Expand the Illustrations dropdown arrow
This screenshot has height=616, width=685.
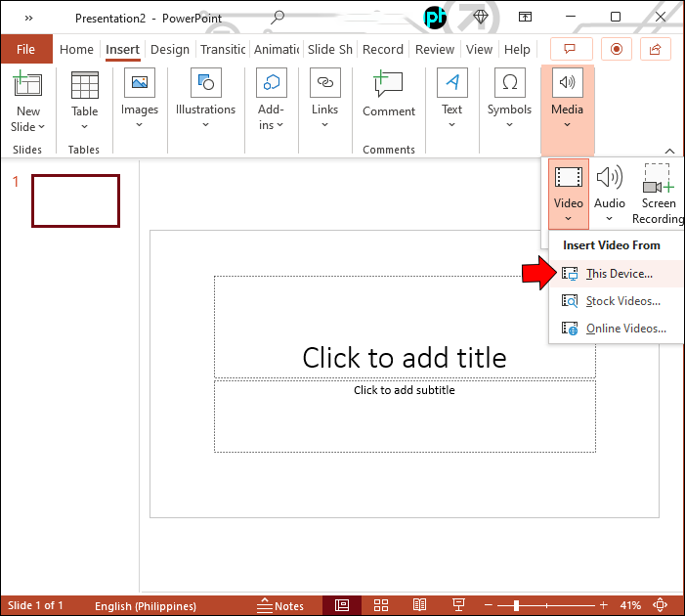click(x=205, y=125)
